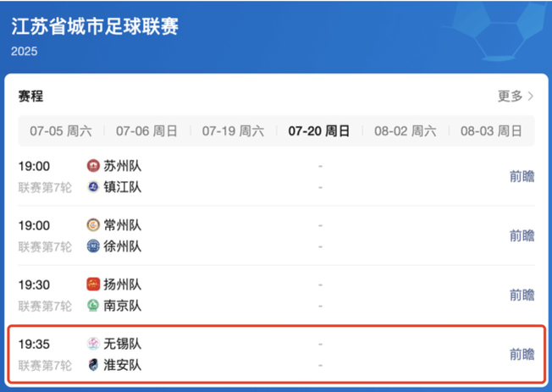The width and height of the screenshot is (552, 392).
Task: Select the 07-20 周日 date tab
Action: point(319,131)
